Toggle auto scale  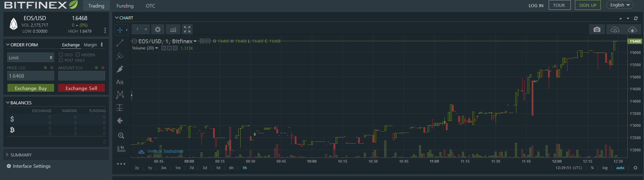620,168
